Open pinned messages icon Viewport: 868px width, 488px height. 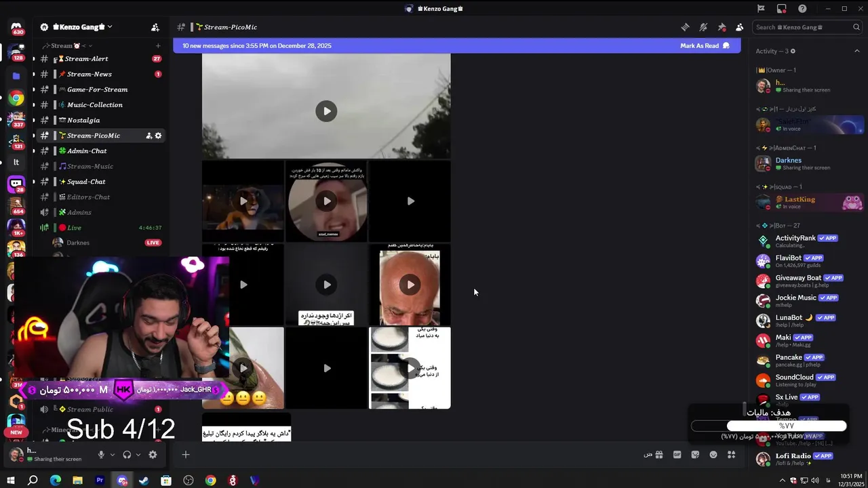[722, 27]
